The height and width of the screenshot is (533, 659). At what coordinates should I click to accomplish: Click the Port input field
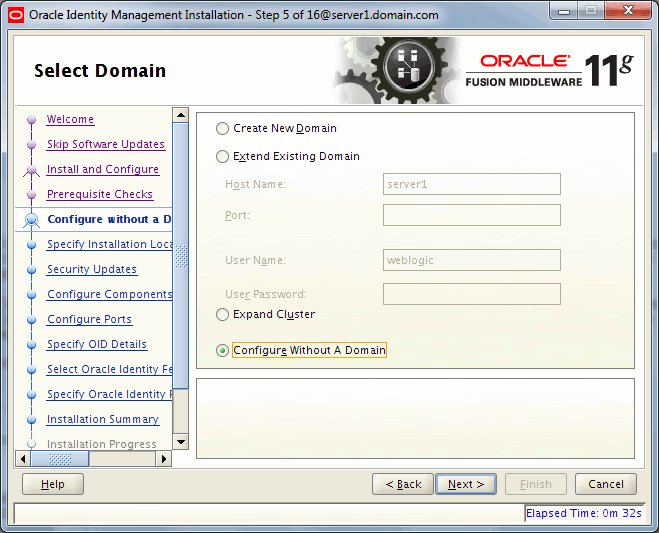[472, 215]
